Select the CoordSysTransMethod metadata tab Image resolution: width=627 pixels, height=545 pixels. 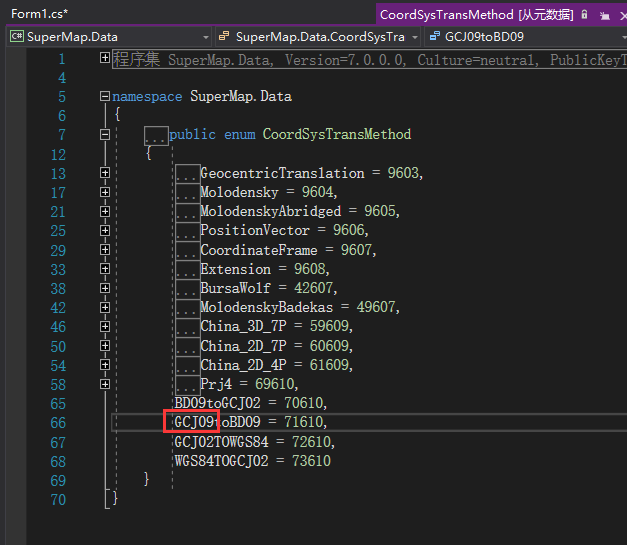pyautogui.click(x=476, y=15)
